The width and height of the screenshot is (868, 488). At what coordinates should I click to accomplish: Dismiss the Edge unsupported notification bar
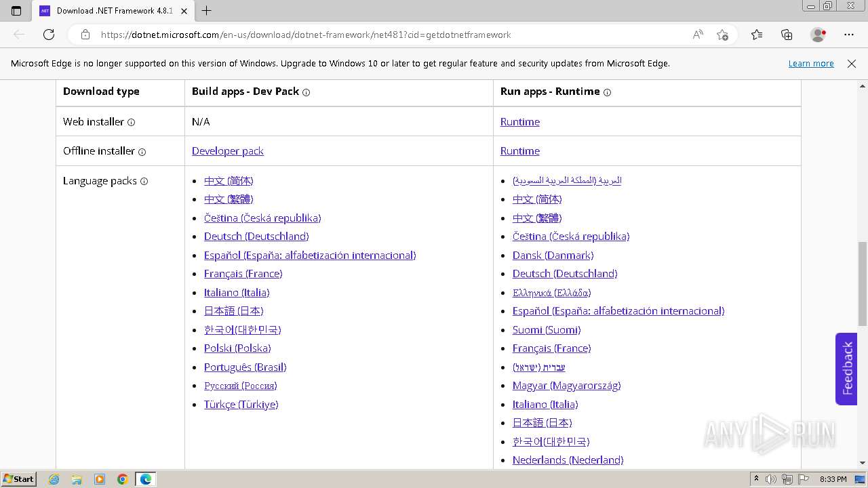click(x=852, y=63)
